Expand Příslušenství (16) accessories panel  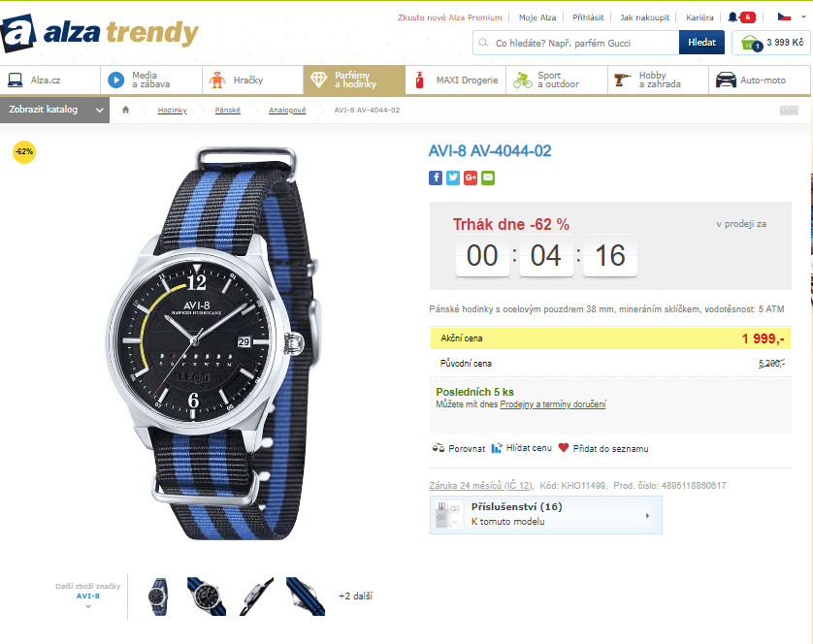[545, 514]
